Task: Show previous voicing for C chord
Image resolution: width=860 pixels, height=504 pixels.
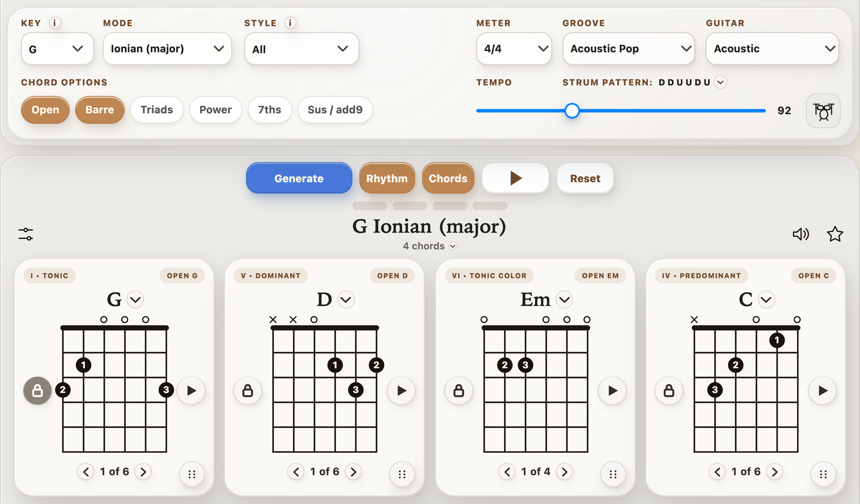Action: pyautogui.click(x=717, y=472)
